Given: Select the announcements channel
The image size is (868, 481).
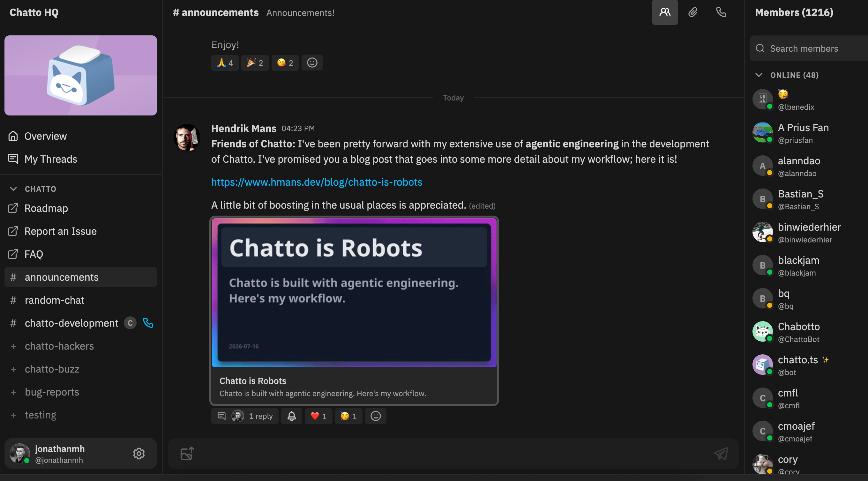Looking at the screenshot, I should coord(81,277).
